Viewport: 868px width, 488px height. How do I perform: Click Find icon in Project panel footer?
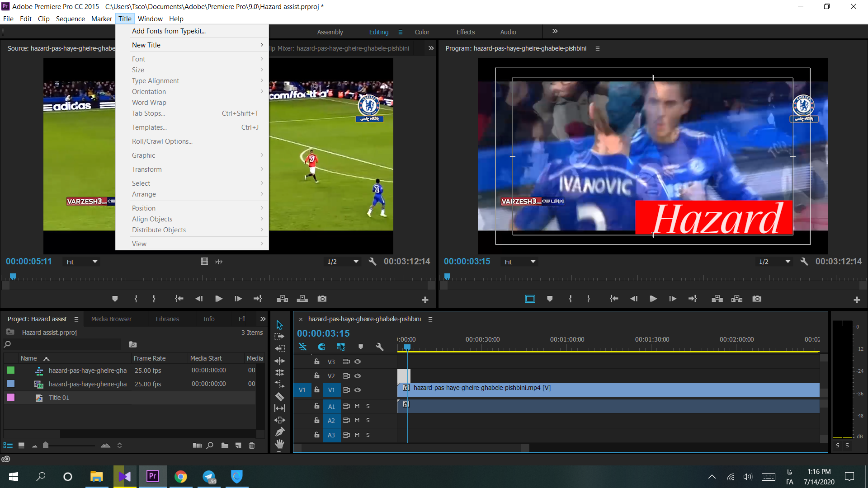click(x=210, y=446)
